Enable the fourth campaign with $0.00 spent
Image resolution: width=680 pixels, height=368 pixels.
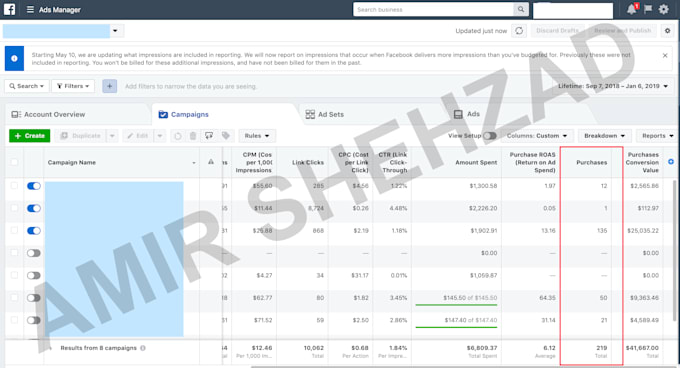pos(33,253)
